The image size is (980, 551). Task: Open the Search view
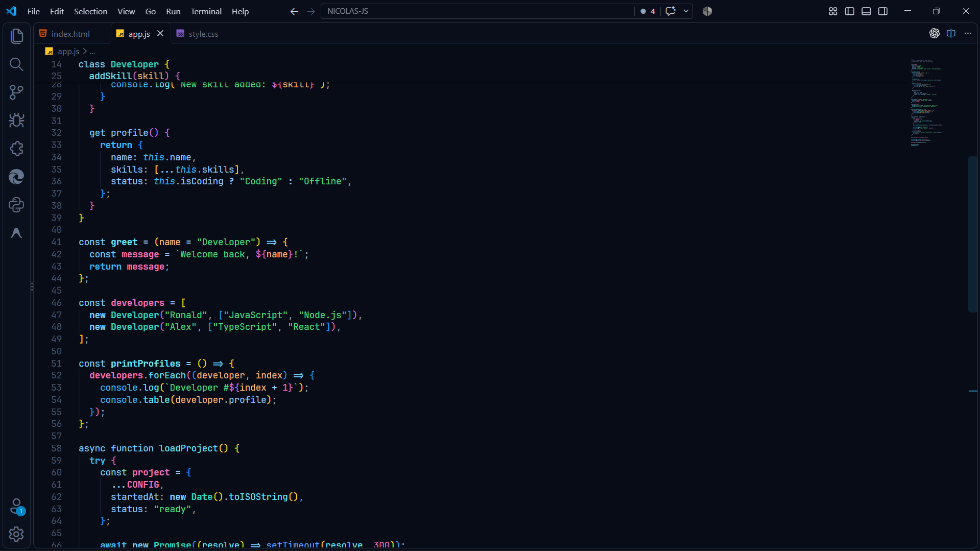click(16, 64)
